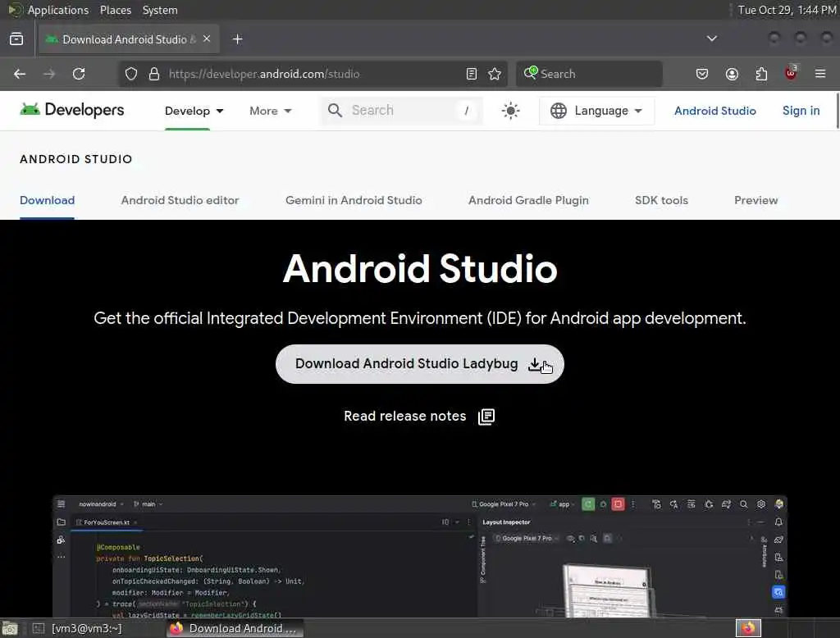Click the release notes document icon
The image size is (840, 638).
point(486,417)
